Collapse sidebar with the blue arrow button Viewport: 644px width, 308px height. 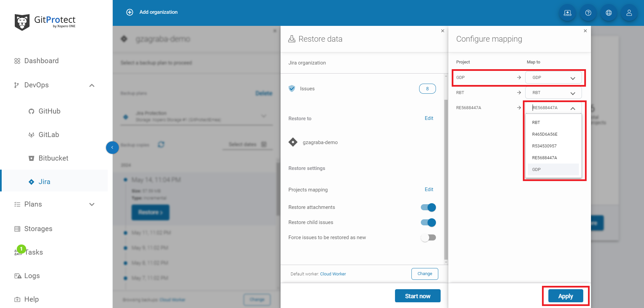112,147
